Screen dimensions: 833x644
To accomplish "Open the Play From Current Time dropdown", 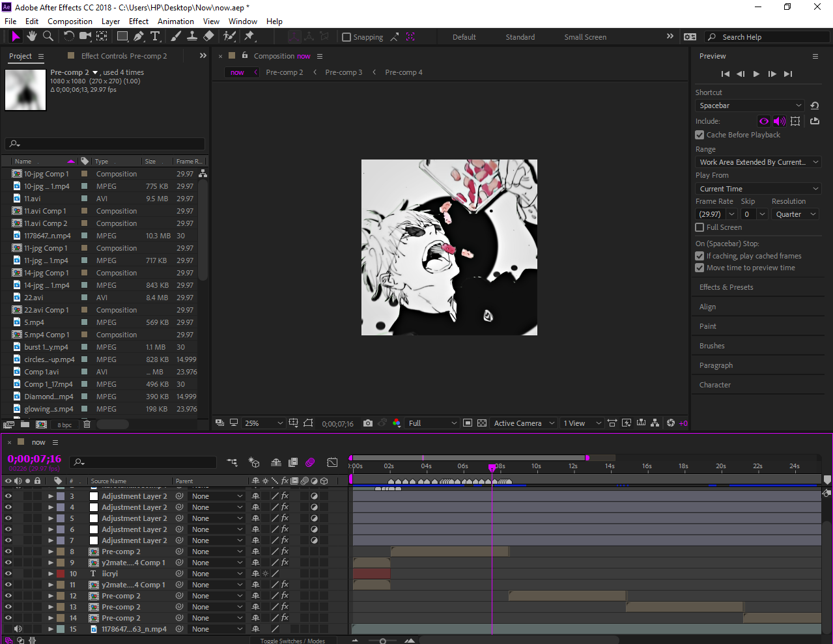I will tap(758, 189).
